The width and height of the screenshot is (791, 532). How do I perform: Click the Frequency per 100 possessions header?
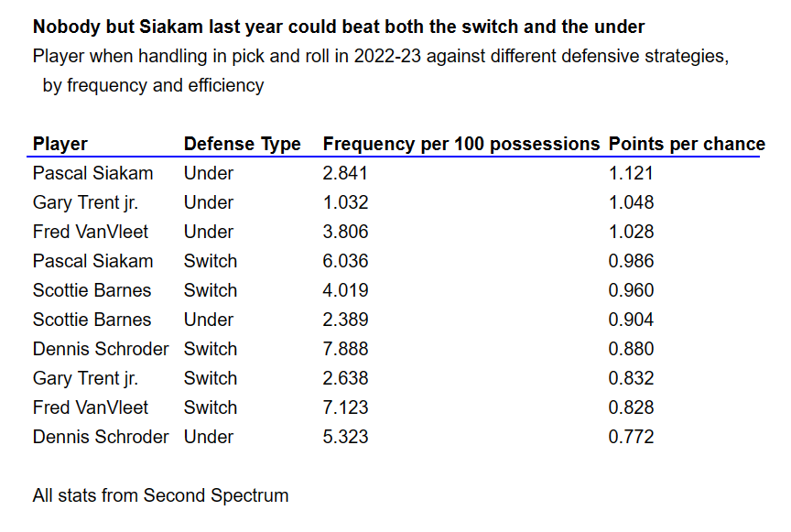click(x=461, y=144)
